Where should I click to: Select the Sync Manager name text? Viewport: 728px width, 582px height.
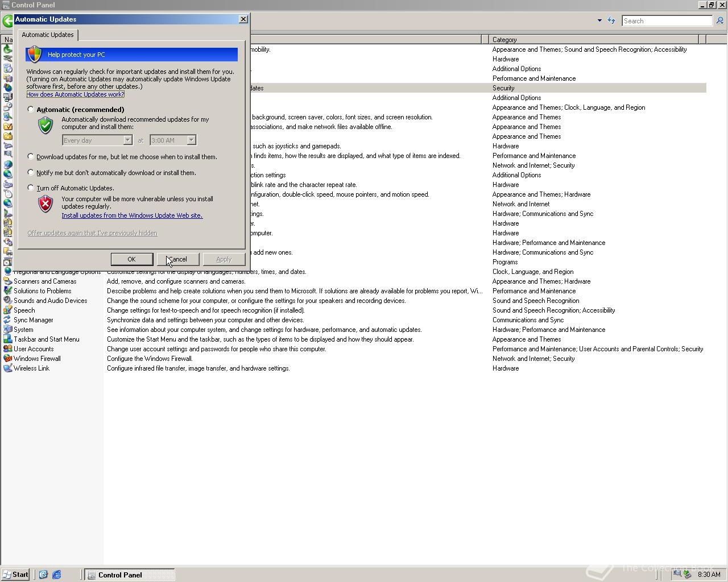(34, 320)
